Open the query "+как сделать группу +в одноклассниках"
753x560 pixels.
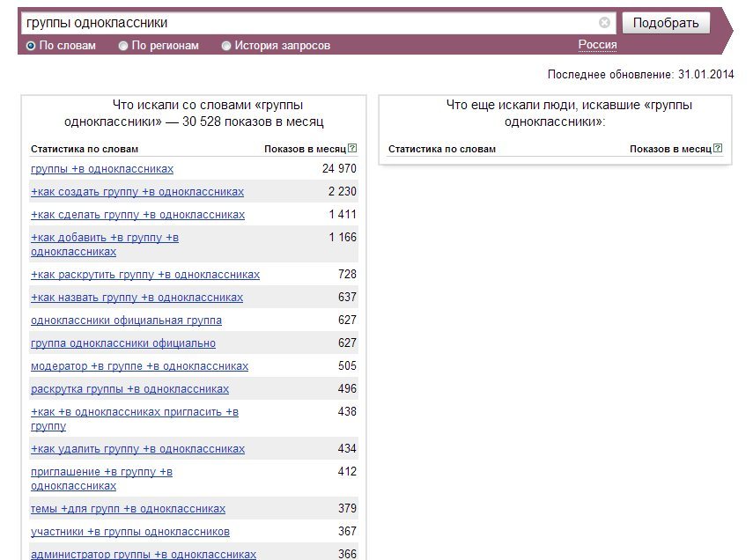click(137, 215)
